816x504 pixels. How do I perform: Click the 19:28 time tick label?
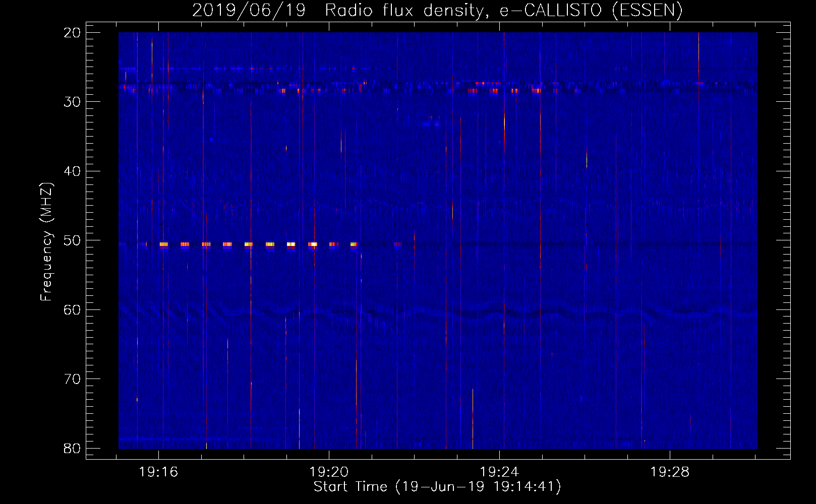(670, 472)
